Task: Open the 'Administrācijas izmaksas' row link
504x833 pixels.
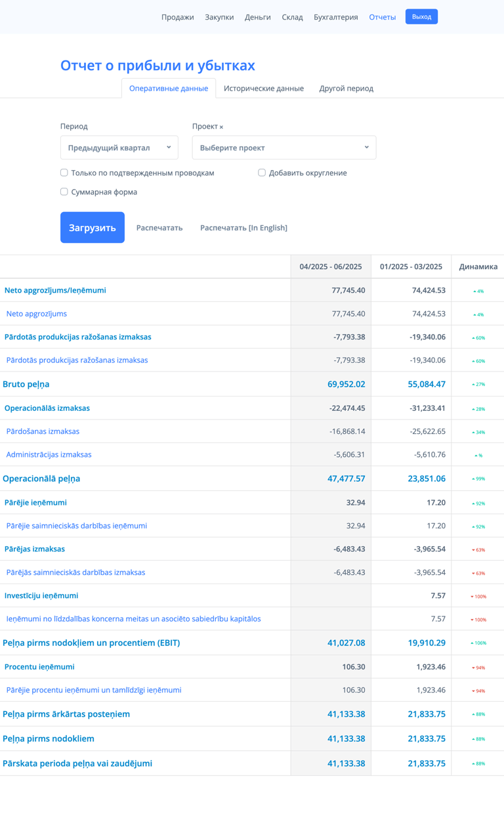Action: (x=49, y=455)
